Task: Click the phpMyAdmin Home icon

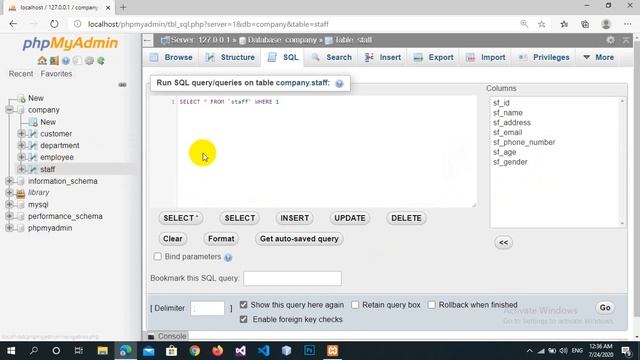Action: [42, 61]
